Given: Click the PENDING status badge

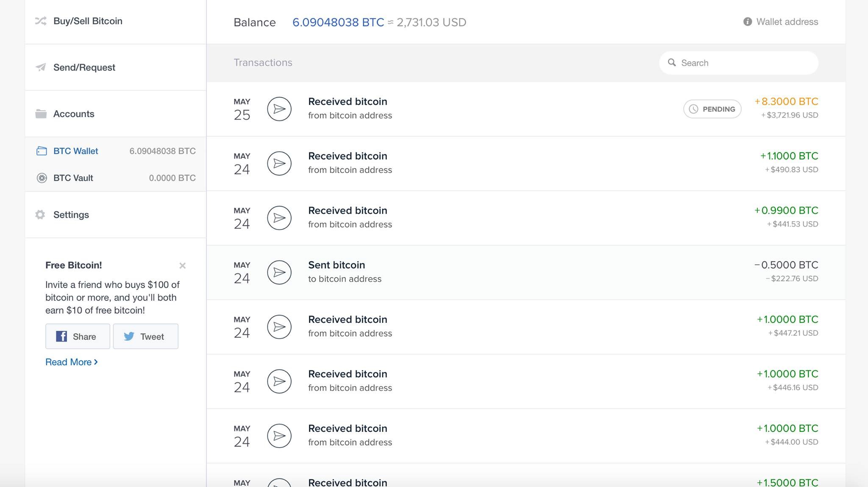Looking at the screenshot, I should coord(712,109).
